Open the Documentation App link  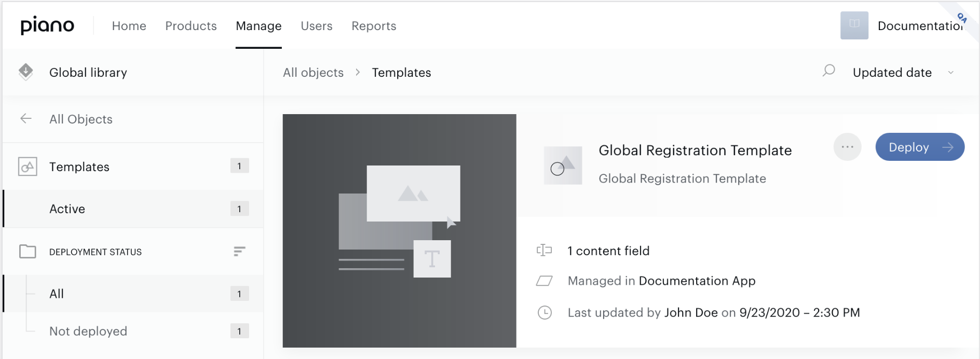click(697, 281)
